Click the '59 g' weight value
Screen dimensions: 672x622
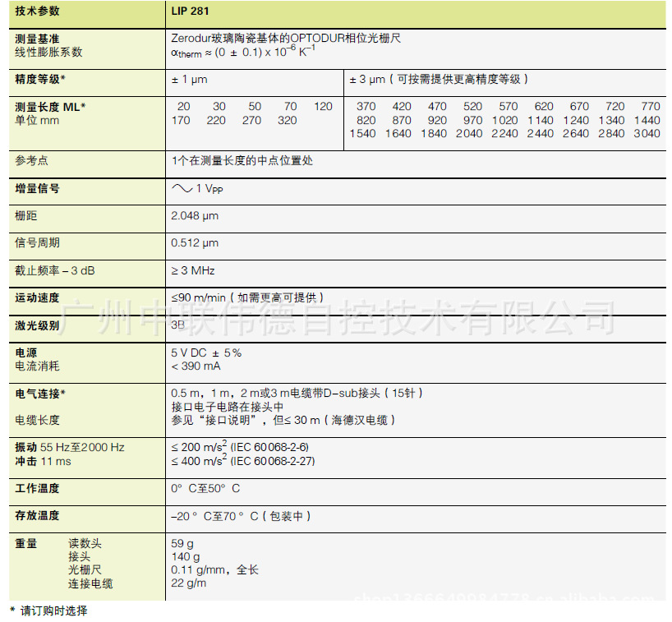[182, 544]
